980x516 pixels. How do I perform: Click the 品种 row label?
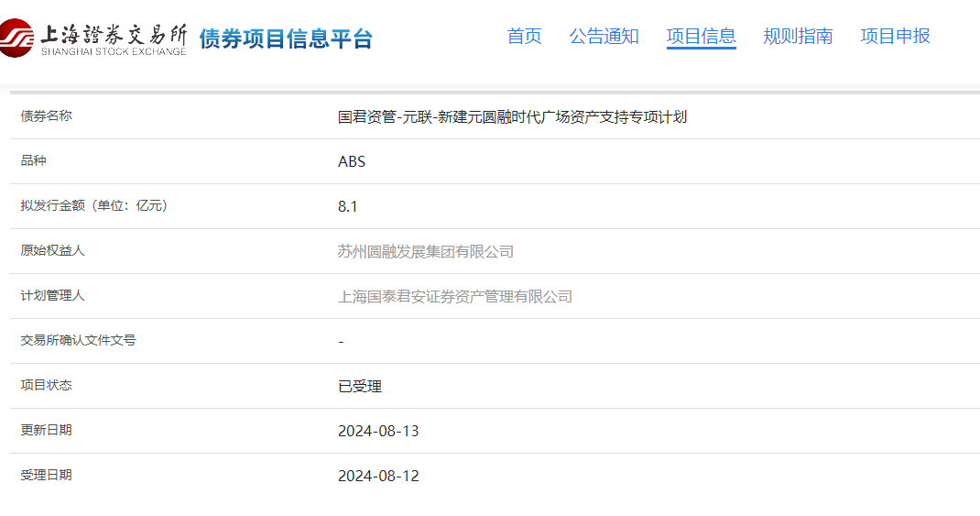pos(33,160)
